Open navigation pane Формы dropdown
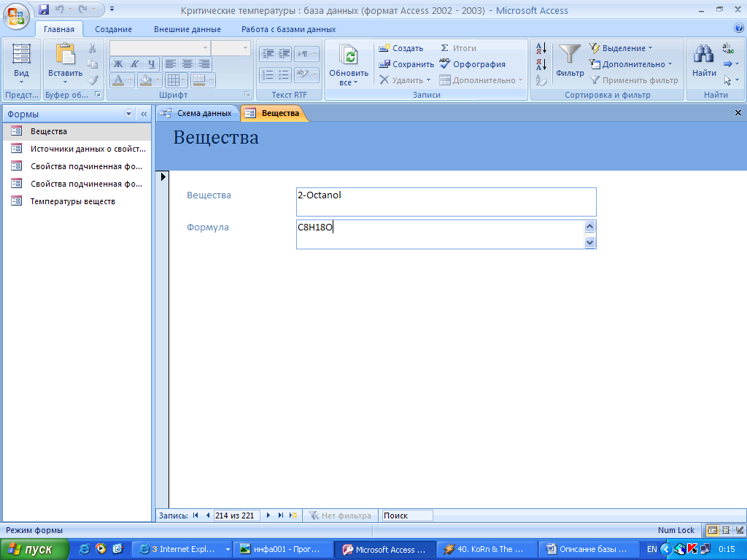The image size is (747, 560). point(128,114)
